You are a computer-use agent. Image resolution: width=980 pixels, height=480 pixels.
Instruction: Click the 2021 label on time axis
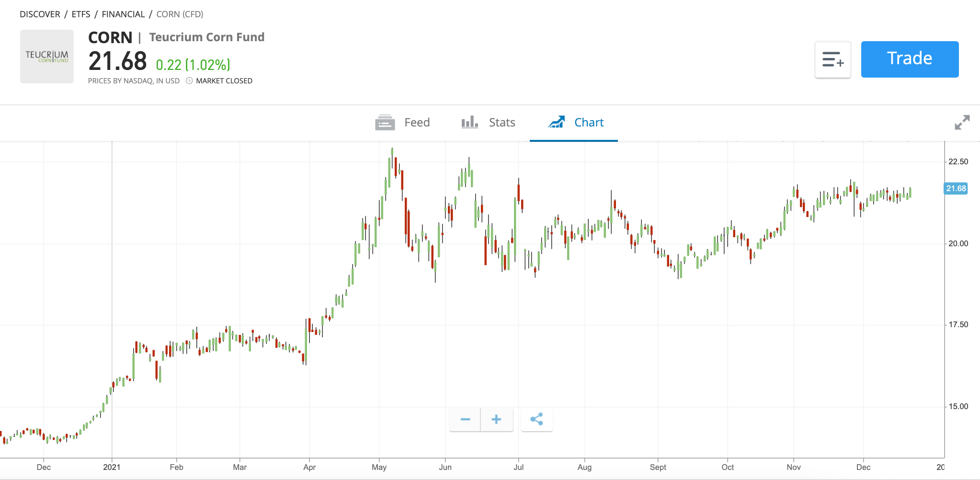(112, 467)
